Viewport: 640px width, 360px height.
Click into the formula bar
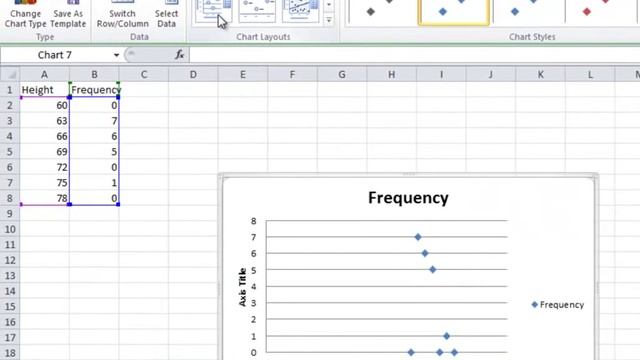(414, 55)
